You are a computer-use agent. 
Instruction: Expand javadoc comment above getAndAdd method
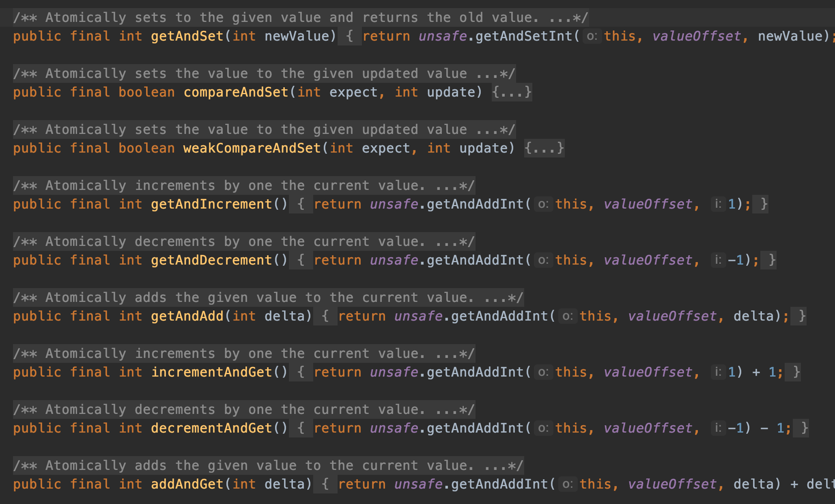495,298
